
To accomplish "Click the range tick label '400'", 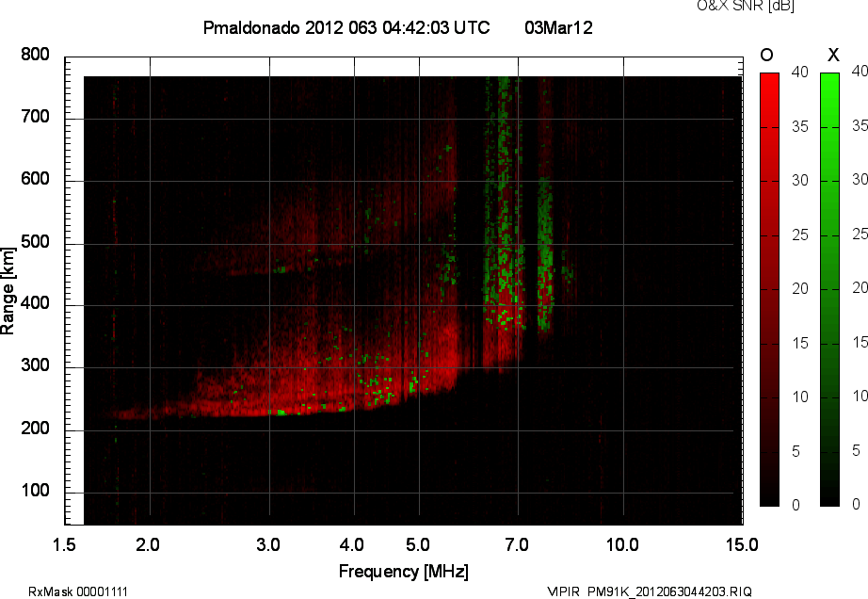I will [x=36, y=303].
